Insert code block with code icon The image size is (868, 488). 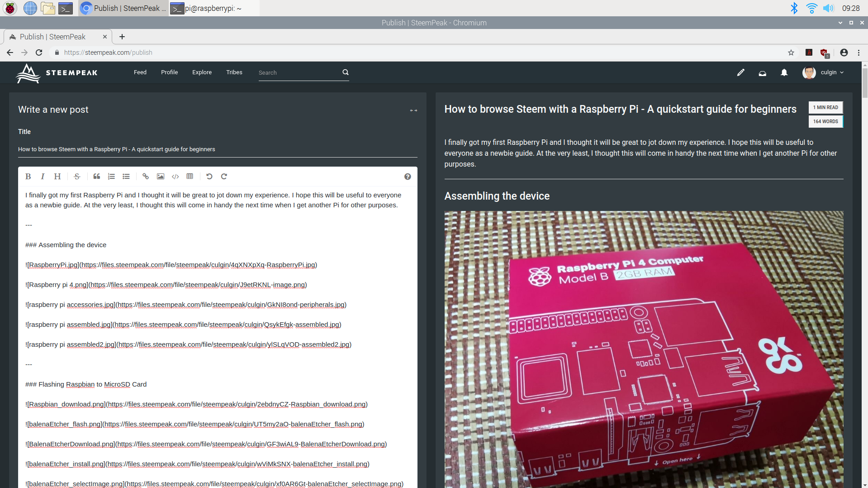[x=175, y=177]
